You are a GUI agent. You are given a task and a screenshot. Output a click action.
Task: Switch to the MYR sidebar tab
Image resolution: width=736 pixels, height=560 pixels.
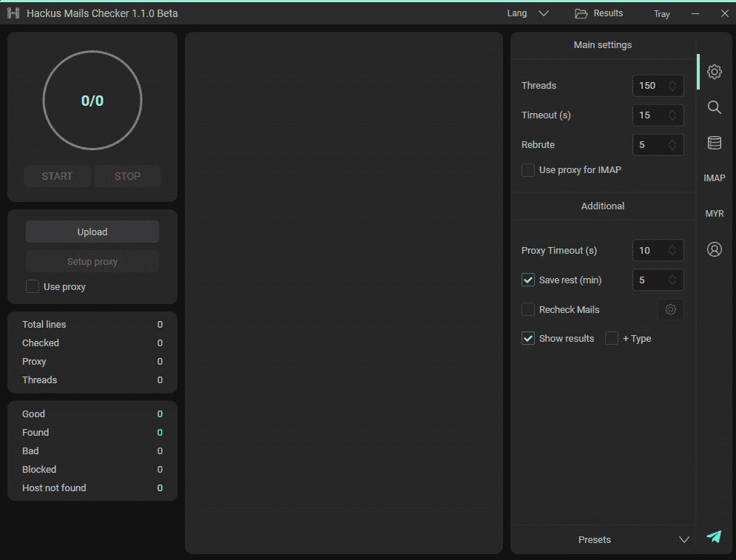(714, 214)
